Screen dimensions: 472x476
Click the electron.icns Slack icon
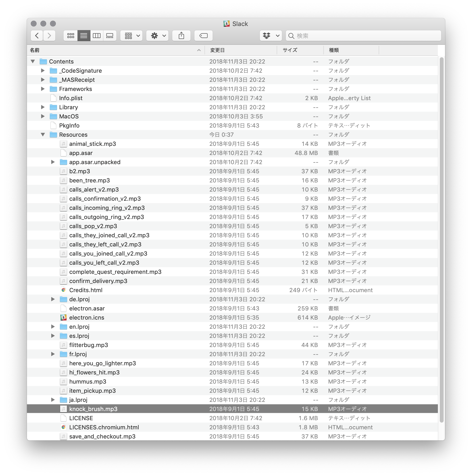(63, 317)
